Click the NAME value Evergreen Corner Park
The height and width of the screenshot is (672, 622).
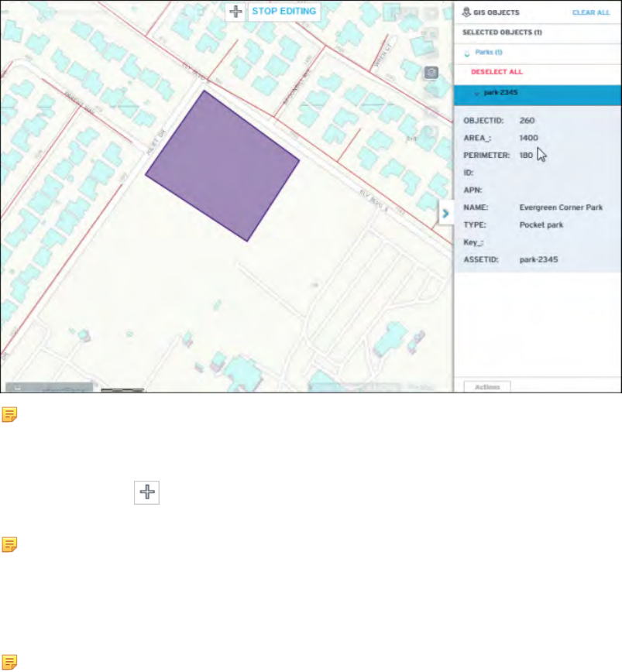[x=561, y=207]
